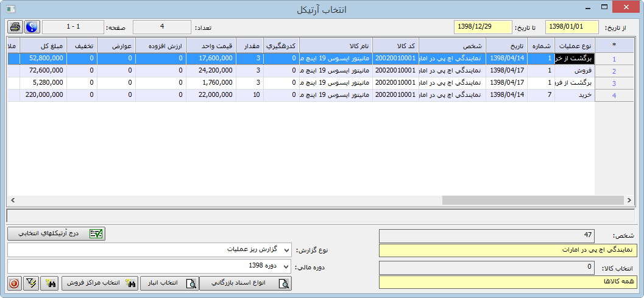The width and height of the screenshot is (644, 298).
Task: Click the standalone binoculars search icon
Action: coord(50,283)
